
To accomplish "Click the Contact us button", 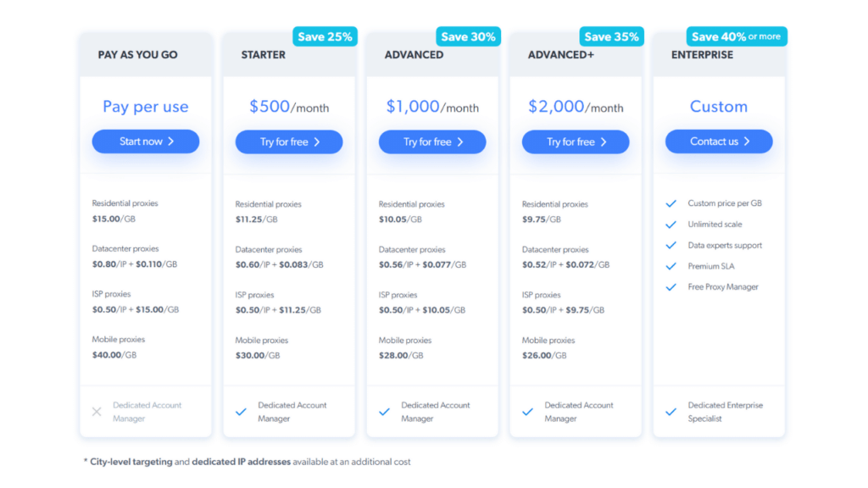I will click(719, 141).
